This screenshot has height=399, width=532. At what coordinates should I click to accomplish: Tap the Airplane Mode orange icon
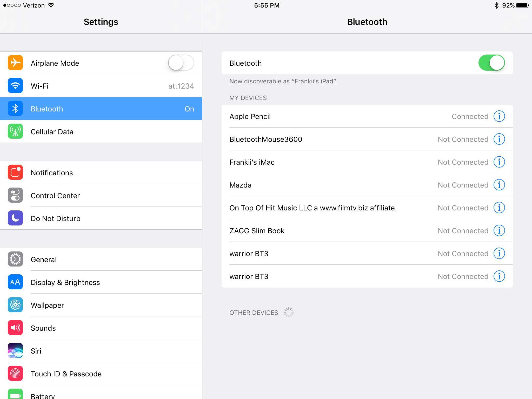tap(15, 63)
